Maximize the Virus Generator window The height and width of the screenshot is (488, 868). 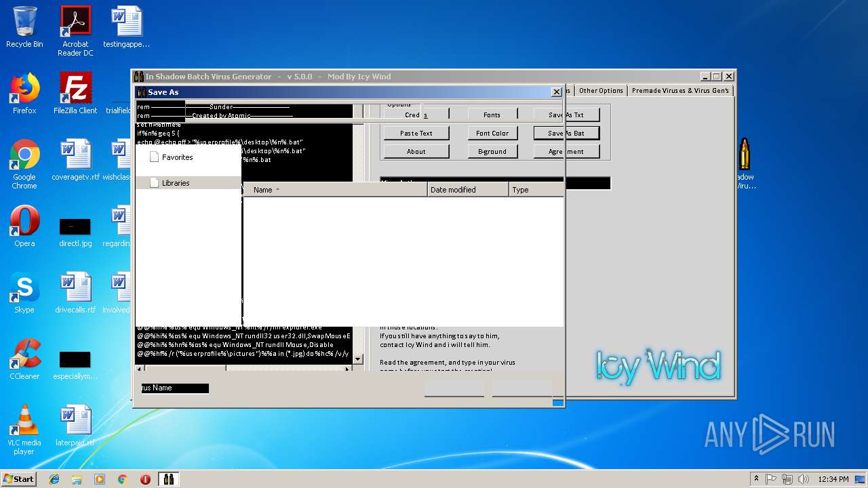click(x=717, y=77)
